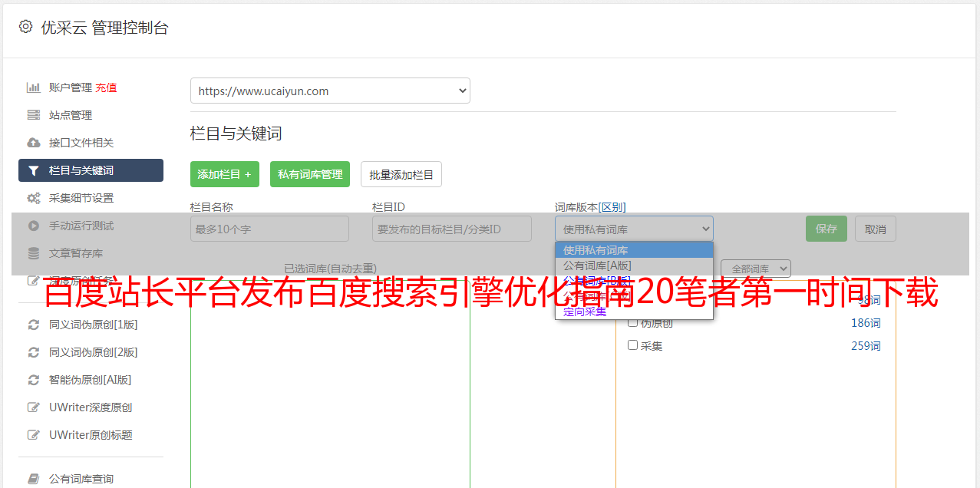This screenshot has width=980, height=488.
Task: Click the cloud upload icon for 接口文件相关
Action: click(x=34, y=143)
